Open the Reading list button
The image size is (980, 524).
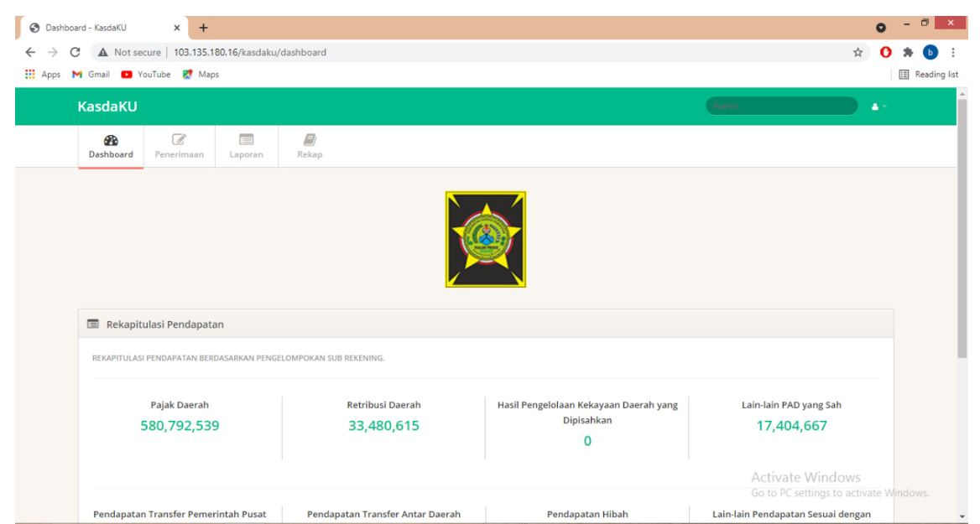pos(928,75)
